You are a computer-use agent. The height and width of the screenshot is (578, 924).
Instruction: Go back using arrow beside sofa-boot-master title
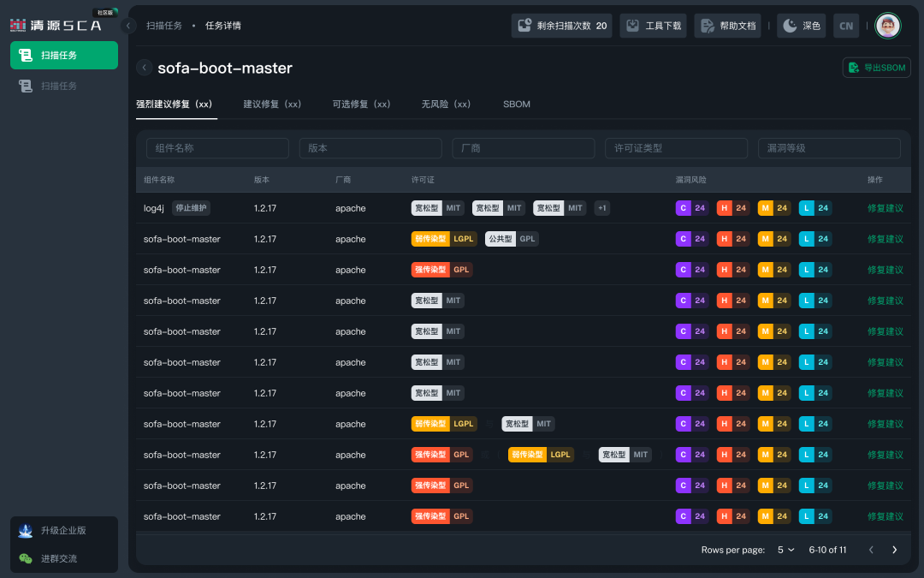point(144,68)
